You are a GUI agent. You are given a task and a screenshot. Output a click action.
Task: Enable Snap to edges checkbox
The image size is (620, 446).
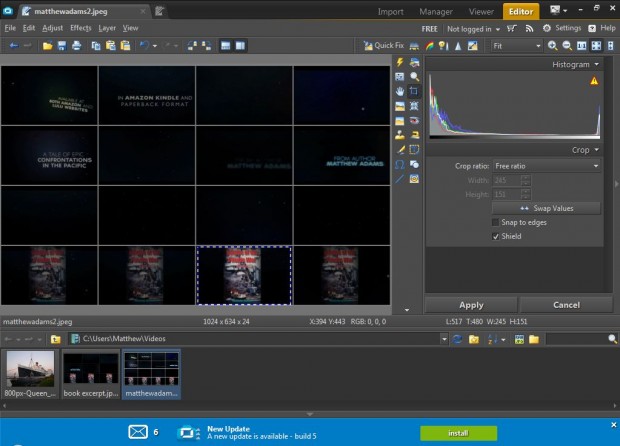pyautogui.click(x=495, y=223)
